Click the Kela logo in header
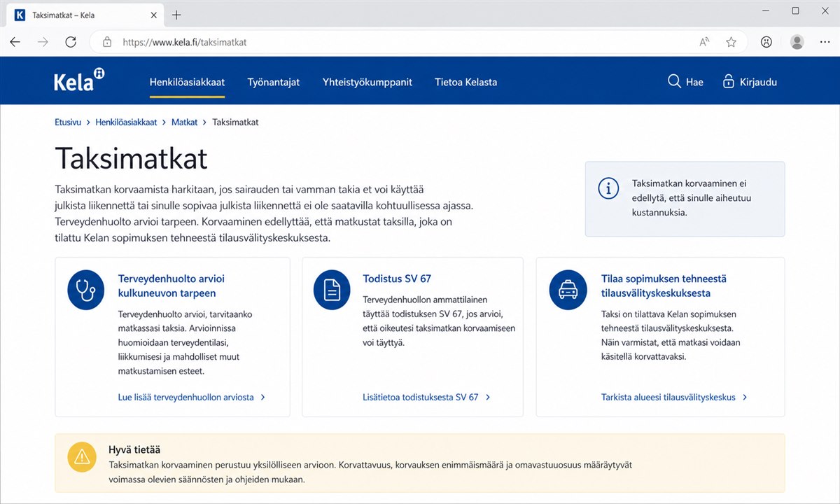Screen dimensions: 840x504 pyautogui.click(x=79, y=80)
